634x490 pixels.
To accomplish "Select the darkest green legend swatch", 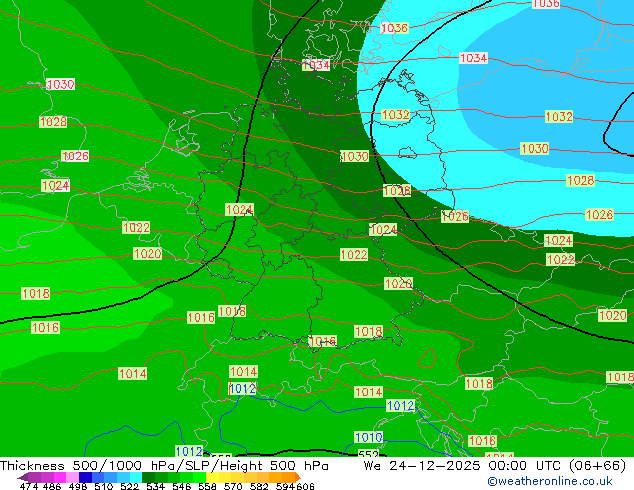I will click(x=148, y=477).
